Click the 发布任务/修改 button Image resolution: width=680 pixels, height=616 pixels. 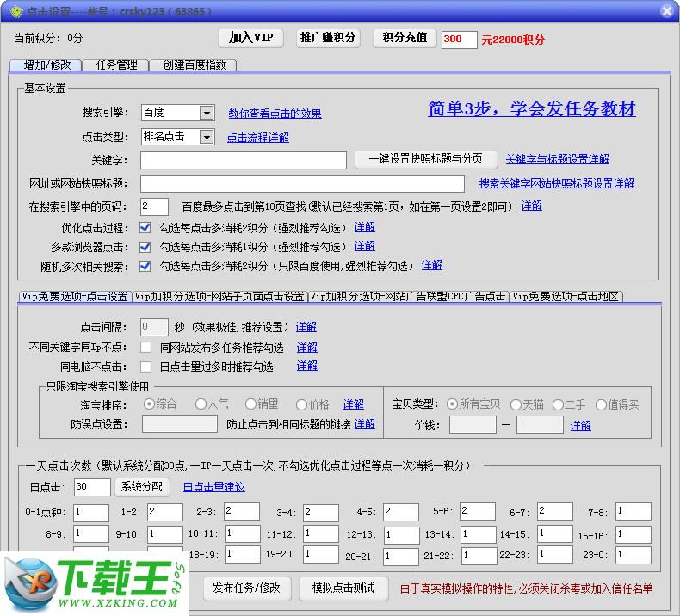tap(247, 588)
